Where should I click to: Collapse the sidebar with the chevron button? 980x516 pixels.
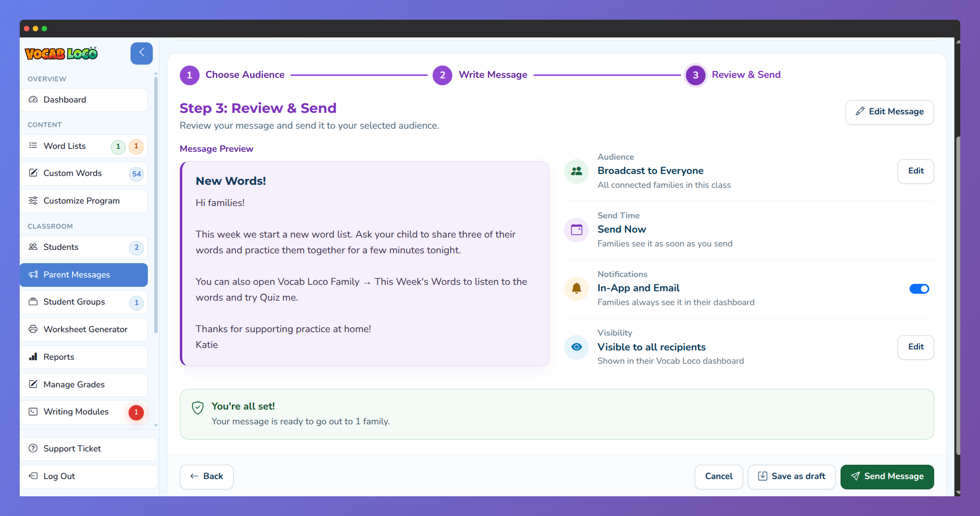point(141,53)
